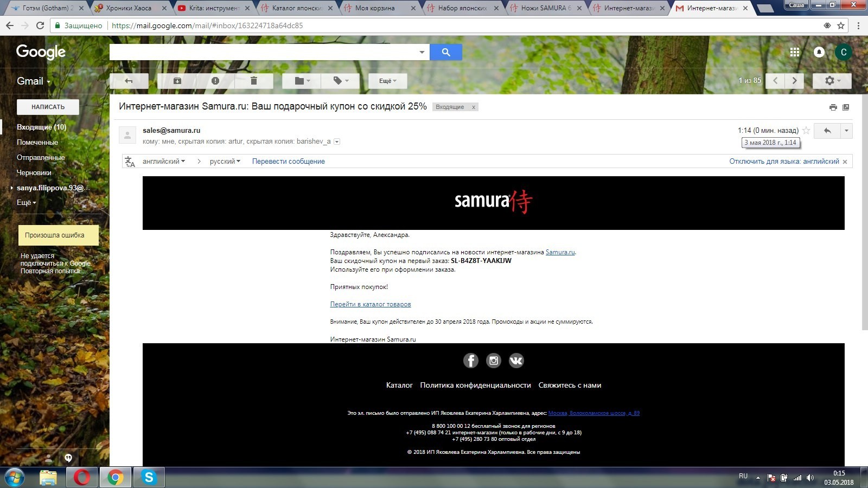
Task: Expand the sanya.filippova.93 label
Action: [12, 188]
